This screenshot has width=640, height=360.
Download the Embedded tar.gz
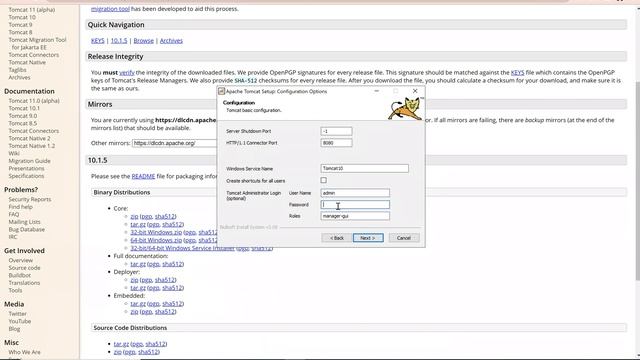point(138,304)
